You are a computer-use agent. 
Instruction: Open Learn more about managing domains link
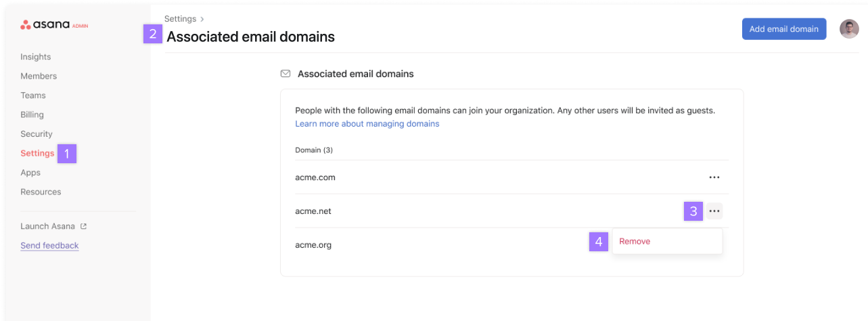coord(367,124)
